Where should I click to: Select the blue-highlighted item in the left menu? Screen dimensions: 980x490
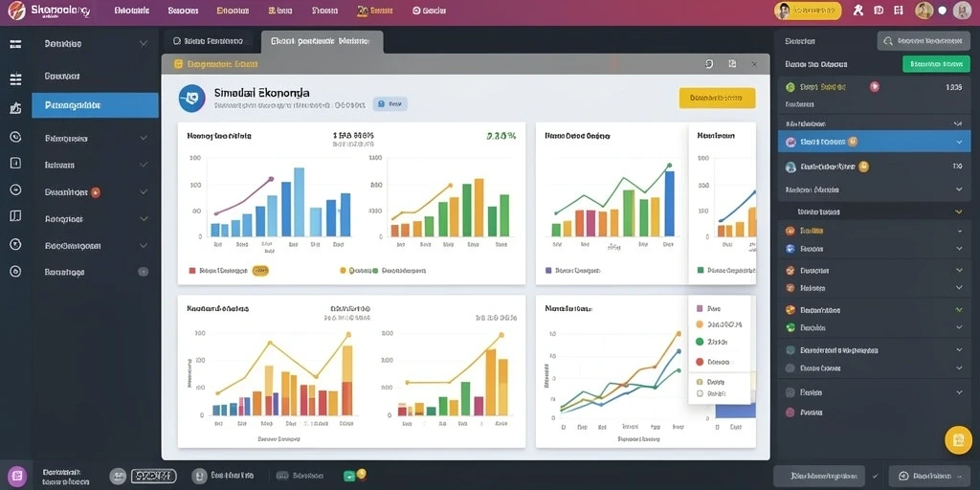click(x=95, y=105)
